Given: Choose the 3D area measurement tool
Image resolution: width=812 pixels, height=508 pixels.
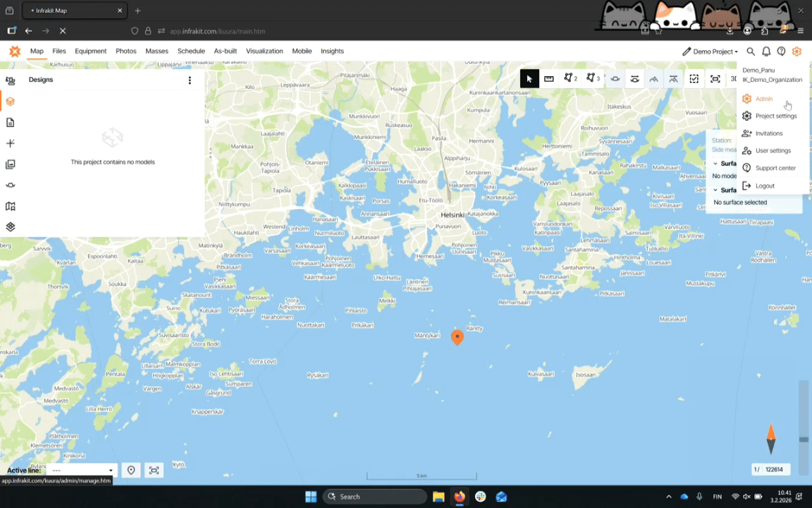Looking at the screenshot, I should [x=592, y=79].
